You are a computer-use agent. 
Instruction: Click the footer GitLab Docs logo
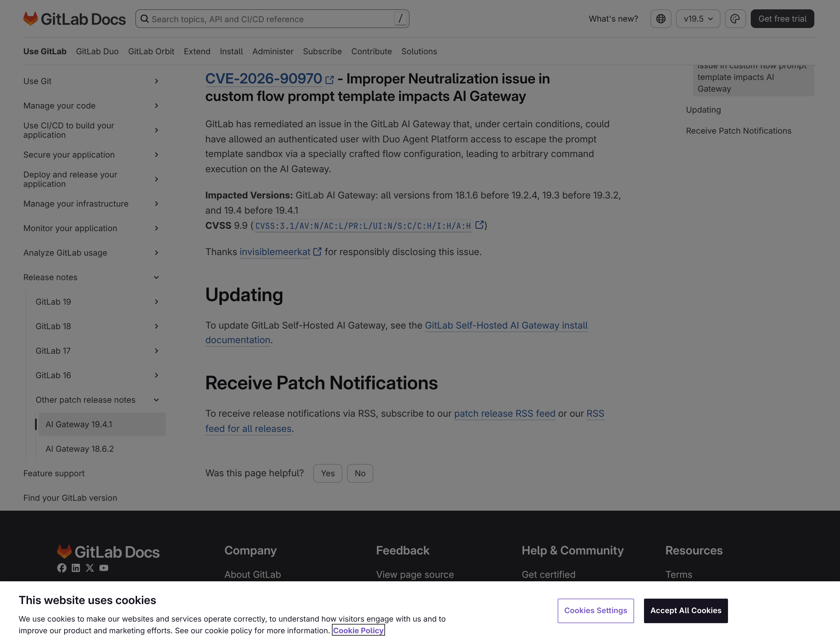108,552
